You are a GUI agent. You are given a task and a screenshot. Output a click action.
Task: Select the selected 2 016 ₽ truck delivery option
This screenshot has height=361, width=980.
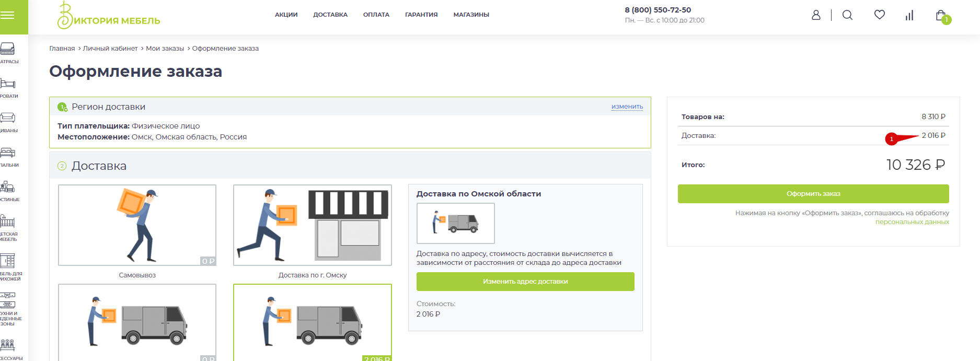(313, 322)
